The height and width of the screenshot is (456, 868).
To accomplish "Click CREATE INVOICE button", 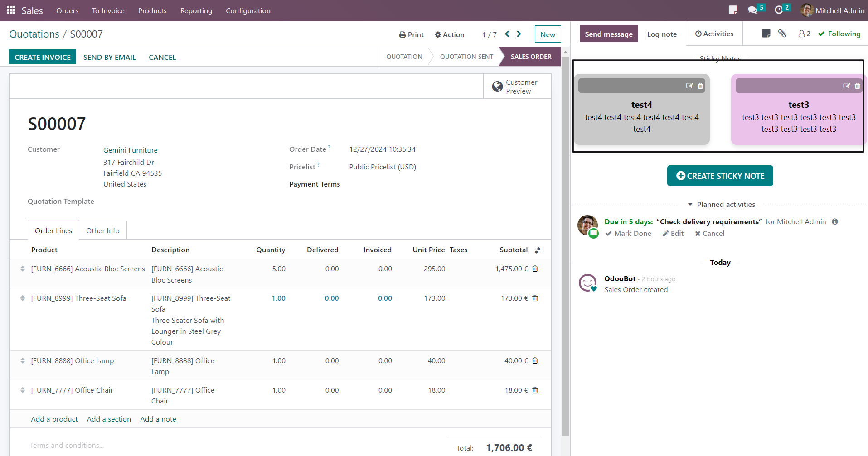I will [x=43, y=57].
